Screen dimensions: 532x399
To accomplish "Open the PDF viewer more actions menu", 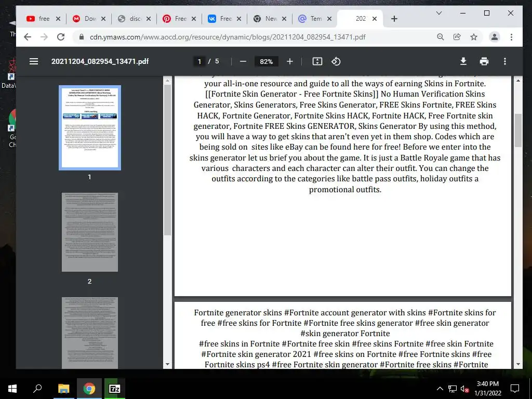I will coord(505,61).
